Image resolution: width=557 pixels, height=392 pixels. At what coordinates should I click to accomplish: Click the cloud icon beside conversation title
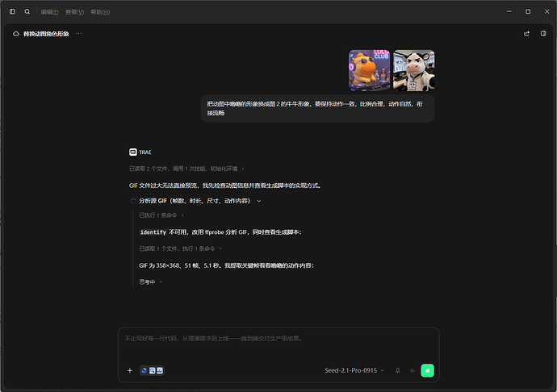pyautogui.click(x=16, y=34)
